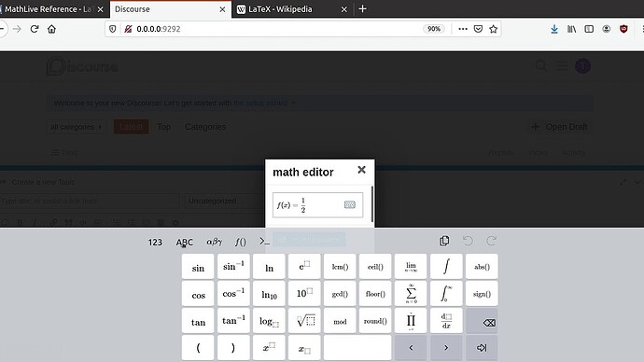Redo the last keyboard action
Screen dimensions: 644x362
[491, 241]
